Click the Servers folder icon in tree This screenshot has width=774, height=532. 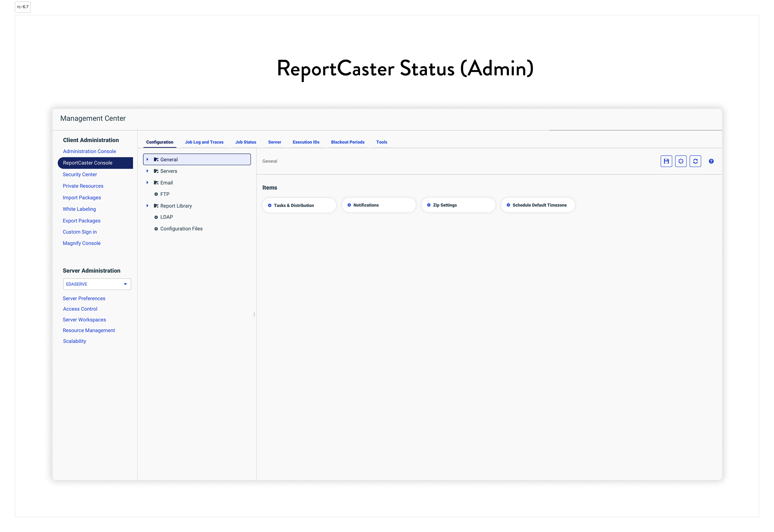156,171
